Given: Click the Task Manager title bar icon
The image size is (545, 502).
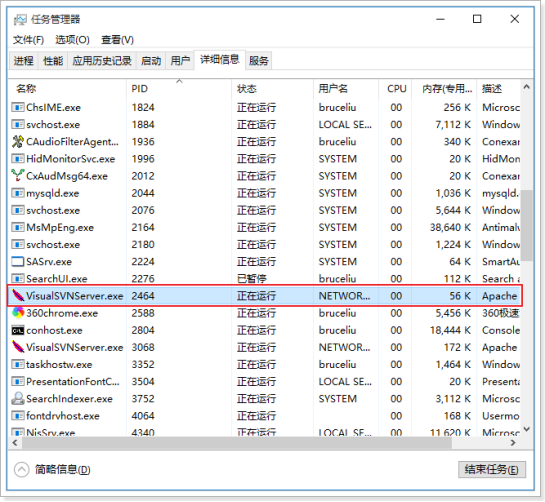Looking at the screenshot, I should [20, 20].
